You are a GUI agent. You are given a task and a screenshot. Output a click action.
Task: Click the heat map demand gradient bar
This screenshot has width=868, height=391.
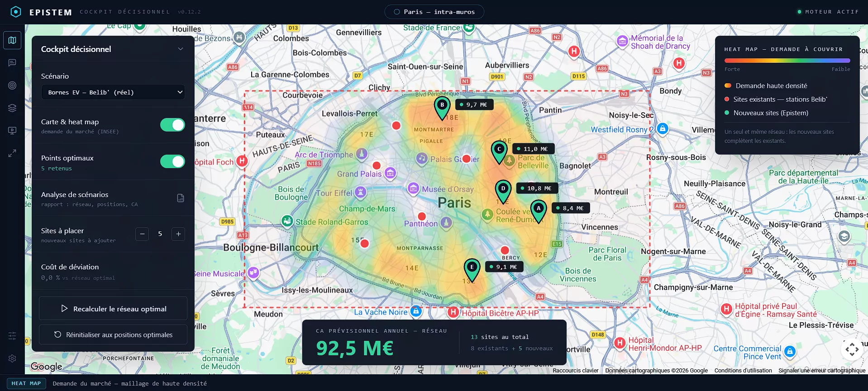point(787,61)
